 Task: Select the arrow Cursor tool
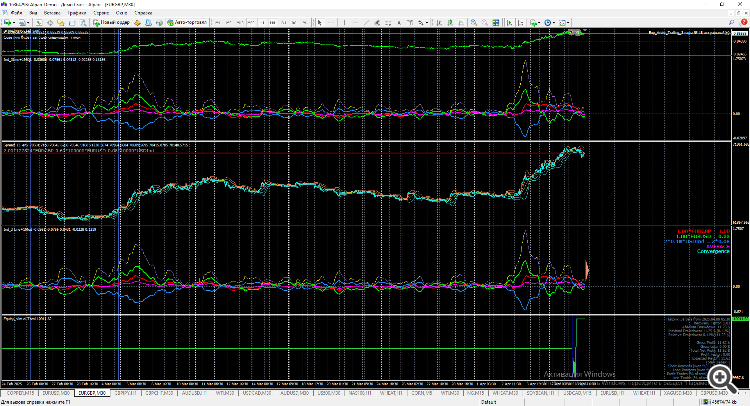point(320,22)
